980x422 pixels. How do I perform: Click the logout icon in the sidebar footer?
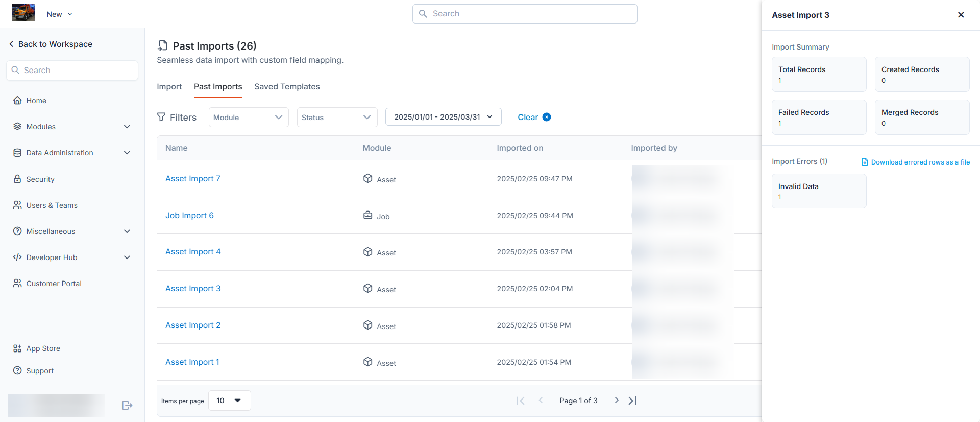pyautogui.click(x=127, y=405)
